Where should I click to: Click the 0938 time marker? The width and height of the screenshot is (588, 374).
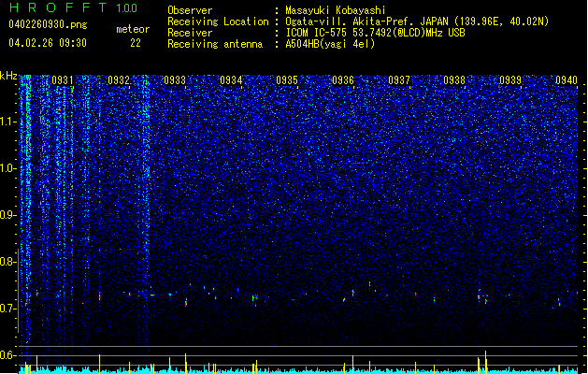[454, 80]
